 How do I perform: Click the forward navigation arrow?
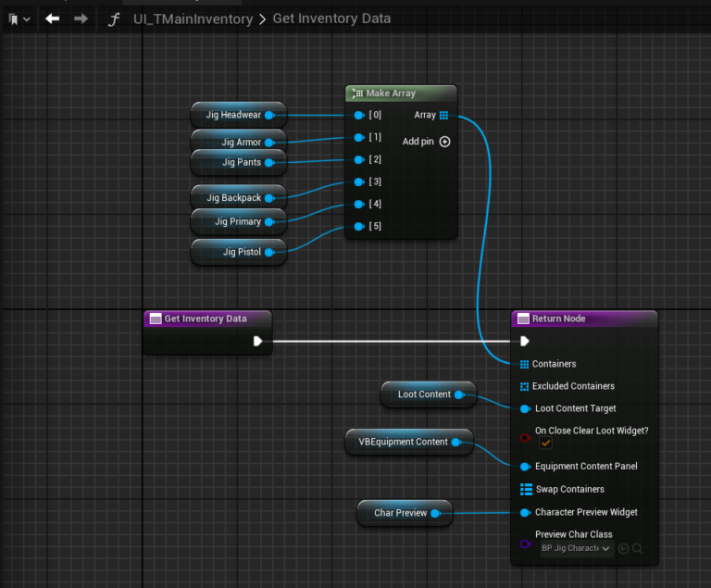(x=81, y=19)
